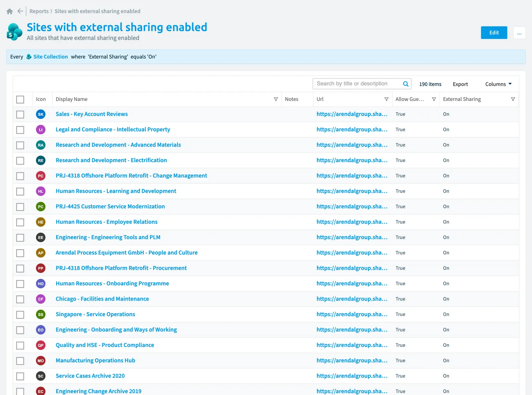Go to the home page icon

pyautogui.click(x=10, y=11)
